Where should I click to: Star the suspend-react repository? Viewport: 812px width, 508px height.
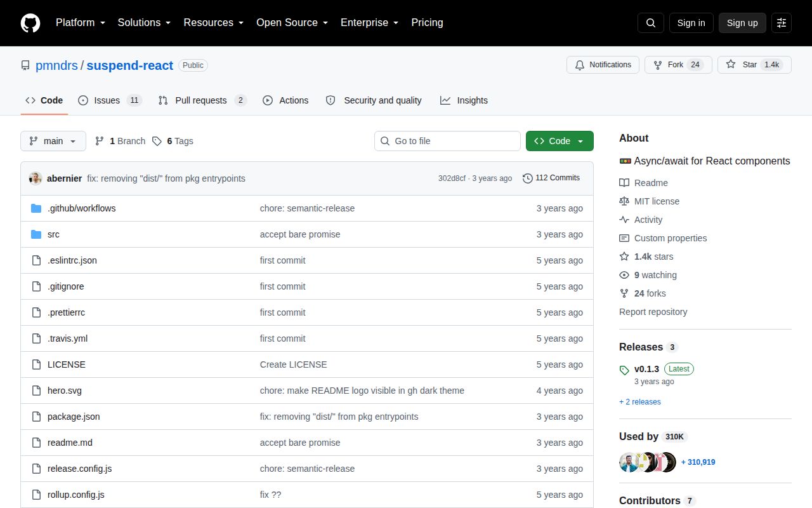coord(754,65)
